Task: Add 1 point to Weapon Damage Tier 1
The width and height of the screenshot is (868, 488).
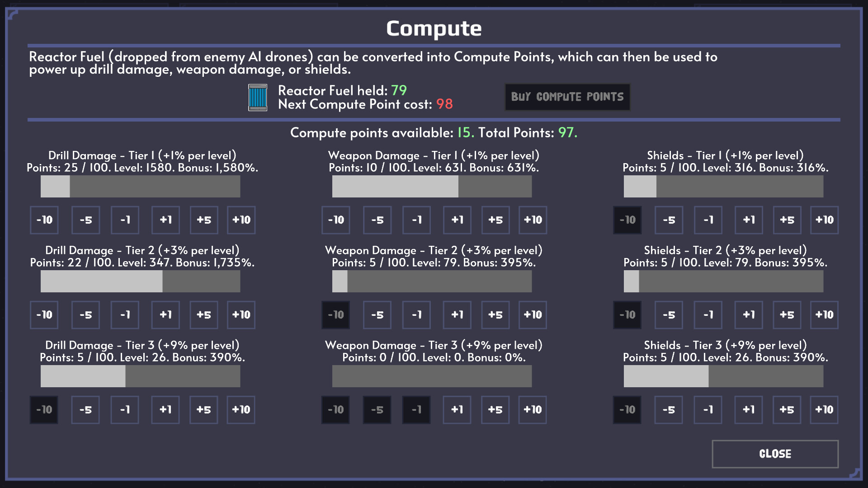Action: pyautogui.click(x=457, y=220)
